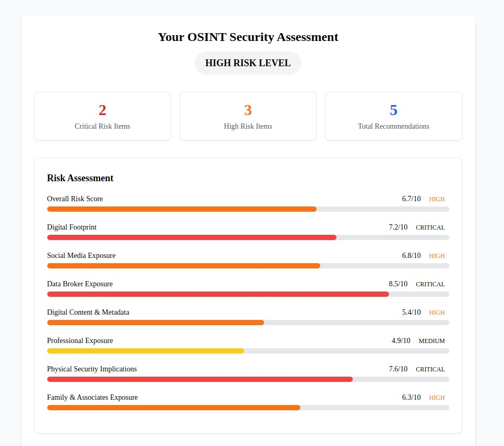This screenshot has height=446, width=504.
Task: Click the 6.3/10 Family & Associates score
Action: [411, 398]
